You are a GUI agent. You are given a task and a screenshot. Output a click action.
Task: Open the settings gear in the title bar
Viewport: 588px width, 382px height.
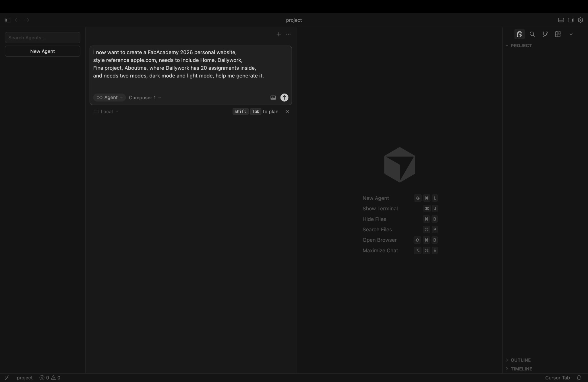coord(580,20)
